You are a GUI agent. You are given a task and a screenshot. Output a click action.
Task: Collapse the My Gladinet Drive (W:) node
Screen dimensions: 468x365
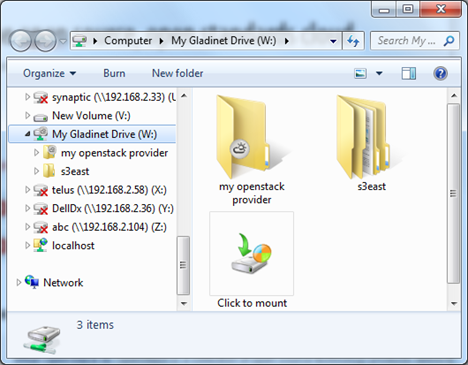click(x=28, y=134)
